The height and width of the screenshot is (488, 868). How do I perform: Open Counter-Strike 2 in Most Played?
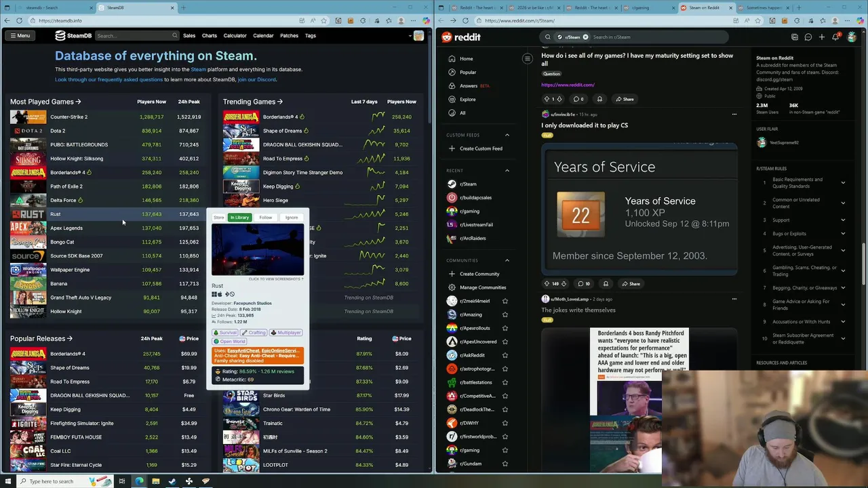pos(68,117)
